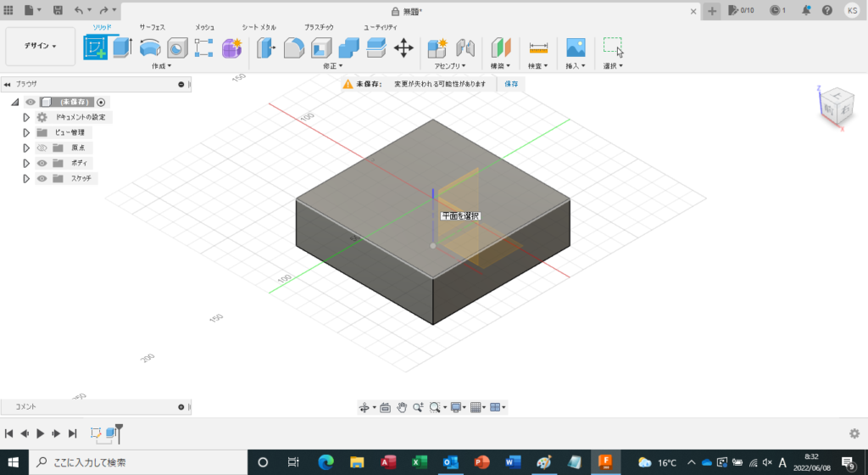Select the Pan hand tool
Screen dimensions: 868x475
tap(402, 407)
